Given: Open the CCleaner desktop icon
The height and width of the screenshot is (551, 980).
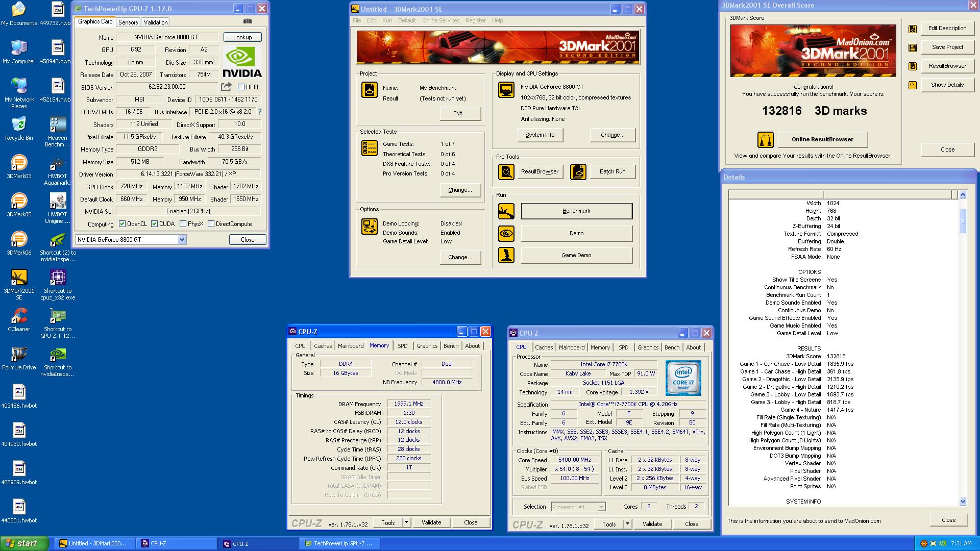Looking at the screenshot, I should coord(19,319).
